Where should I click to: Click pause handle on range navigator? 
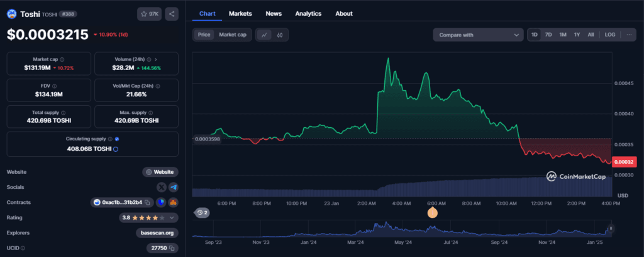611,229
